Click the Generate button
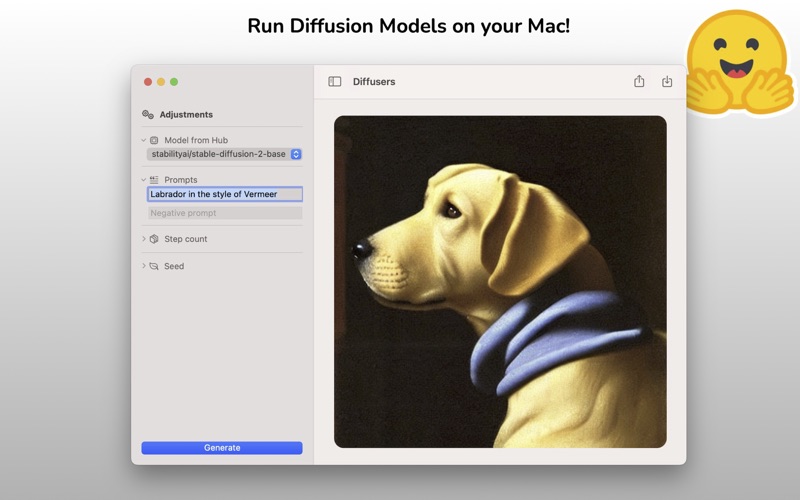 click(x=222, y=447)
